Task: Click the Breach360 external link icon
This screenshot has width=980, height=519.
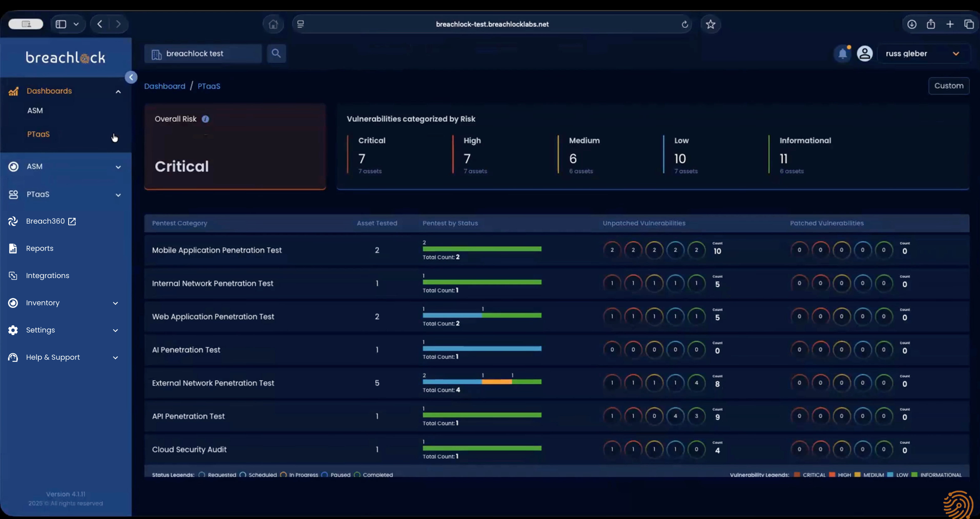Action: click(72, 221)
